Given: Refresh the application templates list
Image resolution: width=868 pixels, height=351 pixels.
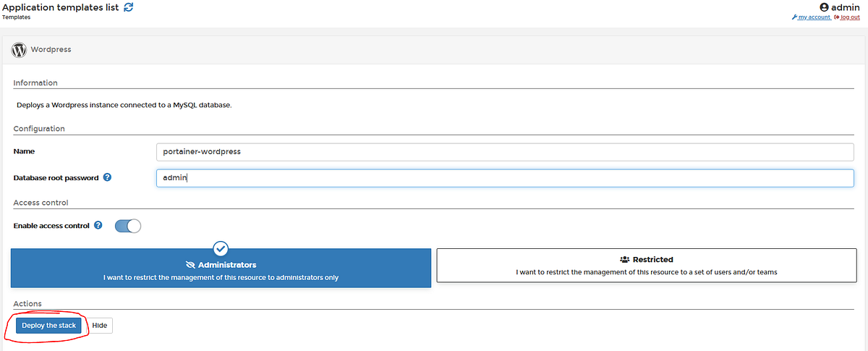Looking at the screenshot, I should [x=129, y=7].
